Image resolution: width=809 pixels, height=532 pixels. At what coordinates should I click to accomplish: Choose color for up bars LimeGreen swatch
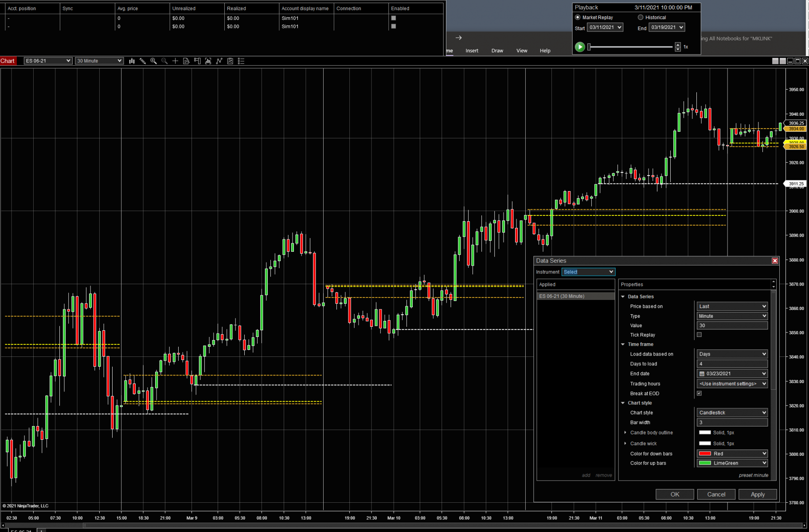(705, 463)
